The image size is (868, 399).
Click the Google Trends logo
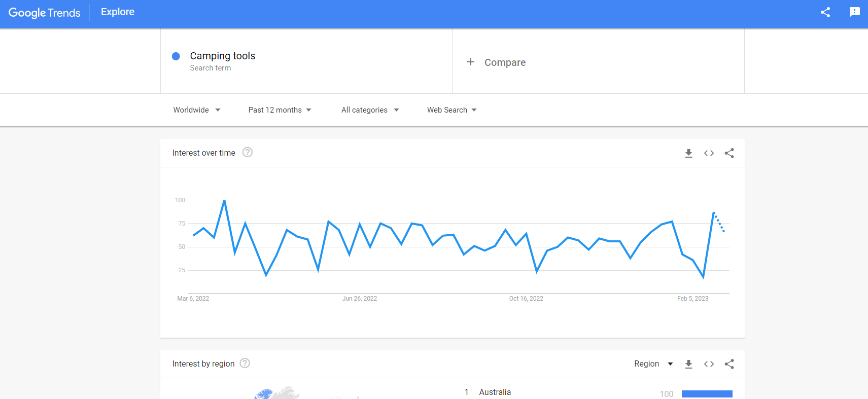point(45,13)
